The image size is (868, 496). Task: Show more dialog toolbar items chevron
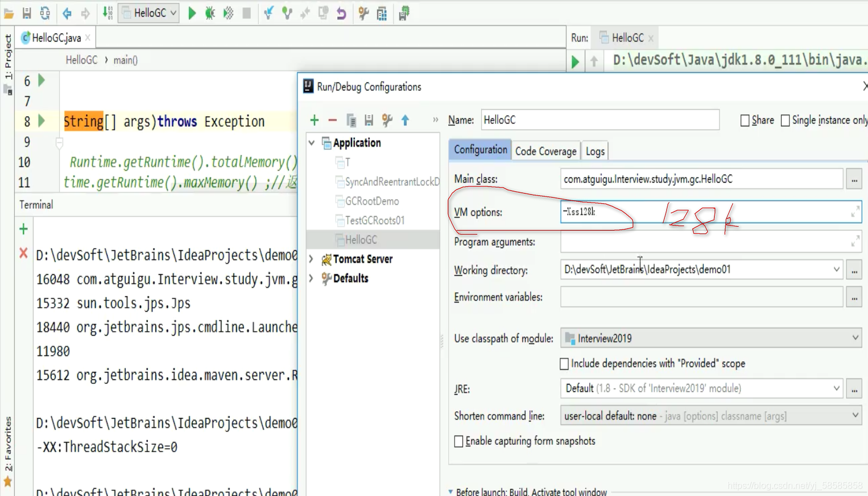435,120
